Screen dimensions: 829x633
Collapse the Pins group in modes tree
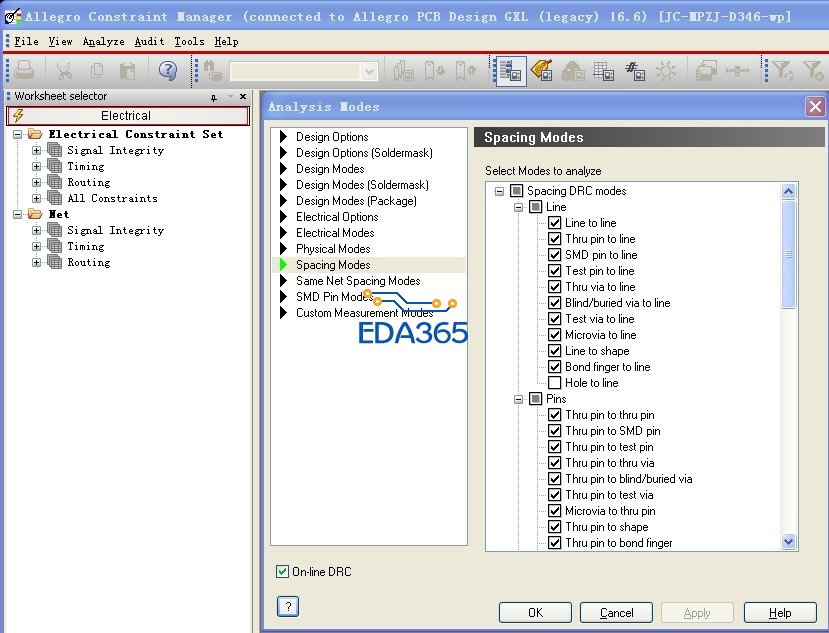point(518,399)
